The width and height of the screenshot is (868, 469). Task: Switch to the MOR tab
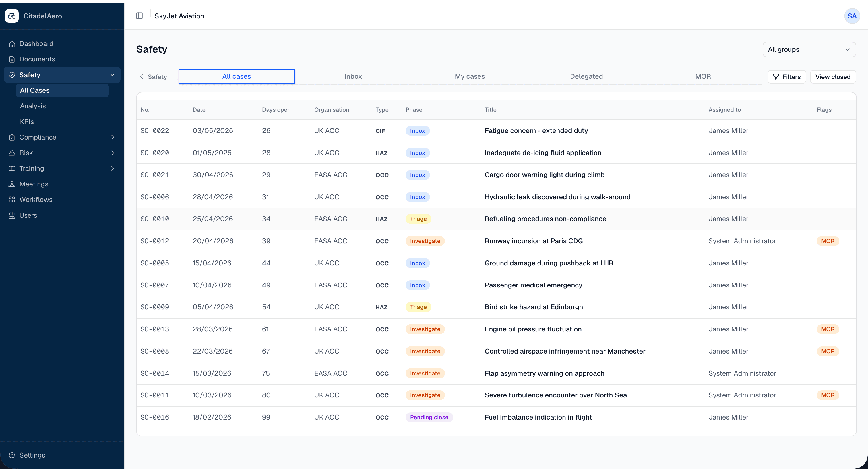pyautogui.click(x=703, y=76)
